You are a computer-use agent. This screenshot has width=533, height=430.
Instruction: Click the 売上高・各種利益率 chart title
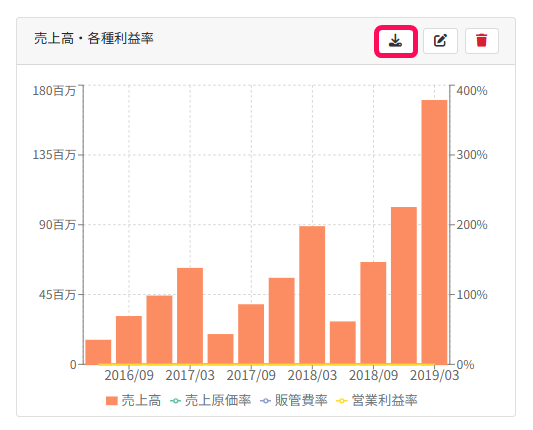tap(94, 38)
